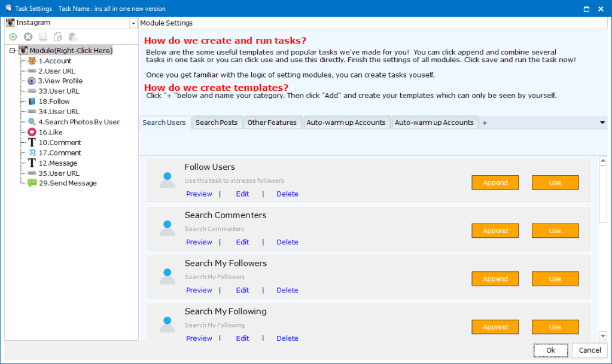Viewport: 612px width, 364px height.
Task: Select the 1.Account module icon
Action: coord(32,60)
